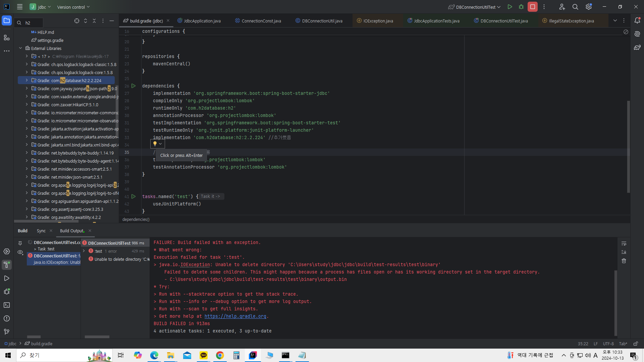The height and width of the screenshot is (362, 644).
Task: Open Notifications bell icon
Action: point(637,20)
